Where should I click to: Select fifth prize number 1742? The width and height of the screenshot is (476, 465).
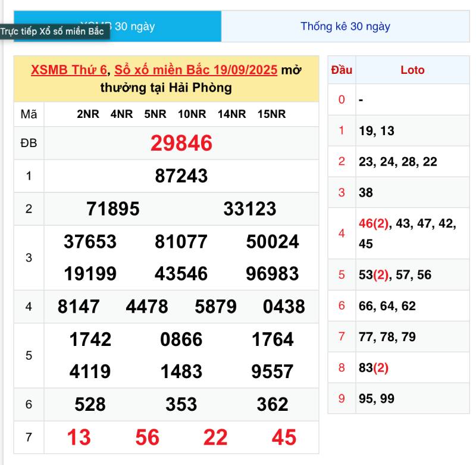[90, 339]
